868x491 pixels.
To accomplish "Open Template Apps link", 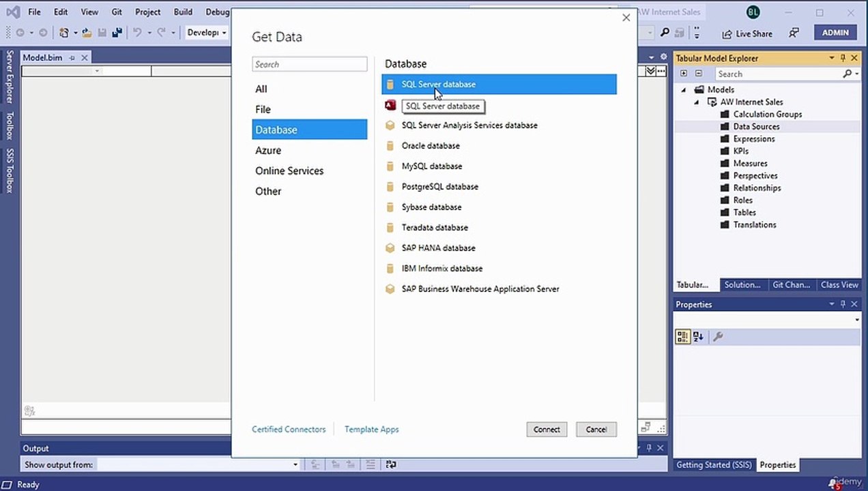I will [371, 429].
